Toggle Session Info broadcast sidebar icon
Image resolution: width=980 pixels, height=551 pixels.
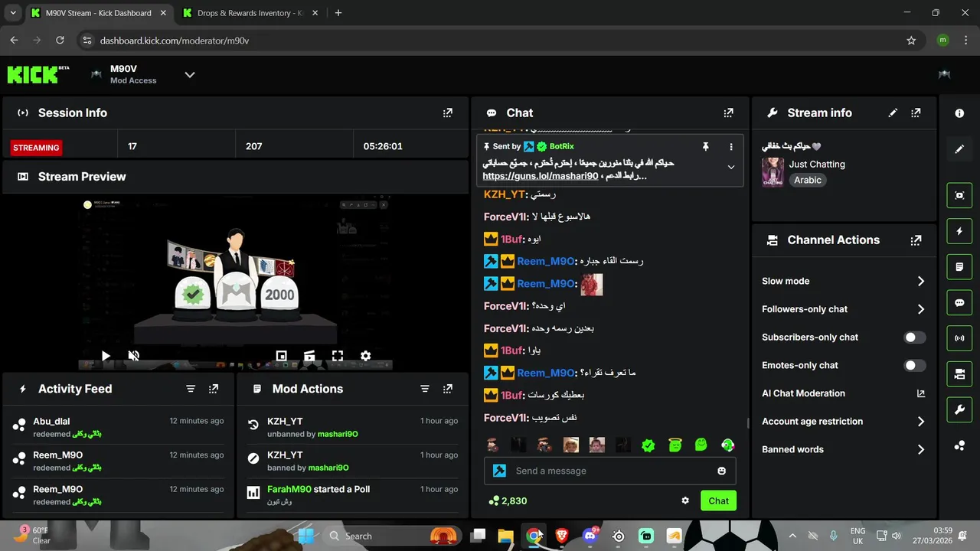pos(959,338)
